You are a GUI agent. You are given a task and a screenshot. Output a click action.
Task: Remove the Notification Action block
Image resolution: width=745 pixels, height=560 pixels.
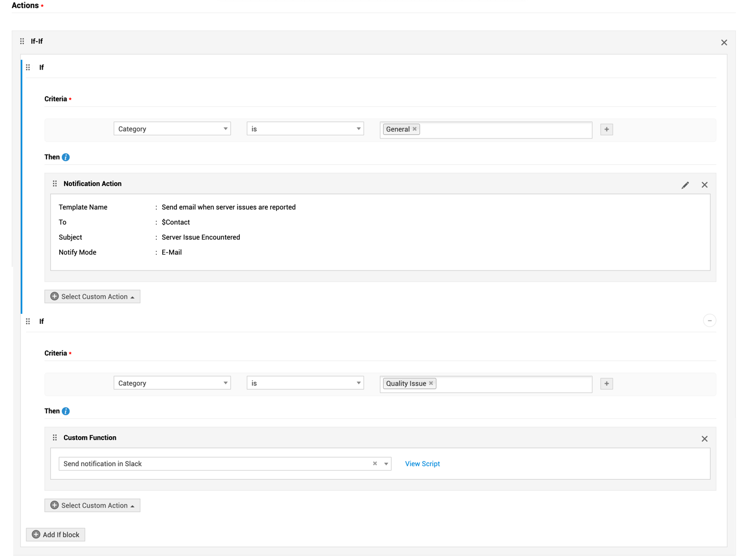pos(704,185)
